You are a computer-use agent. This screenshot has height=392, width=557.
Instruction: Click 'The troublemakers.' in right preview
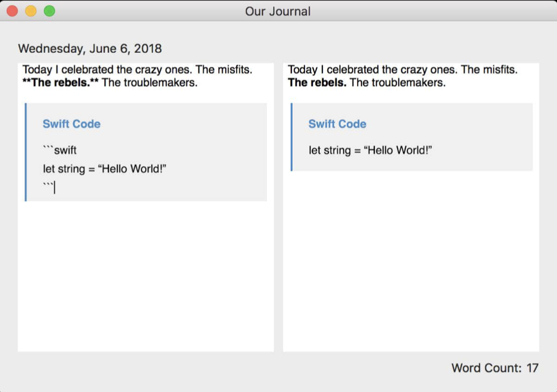click(x=398, y=82)
